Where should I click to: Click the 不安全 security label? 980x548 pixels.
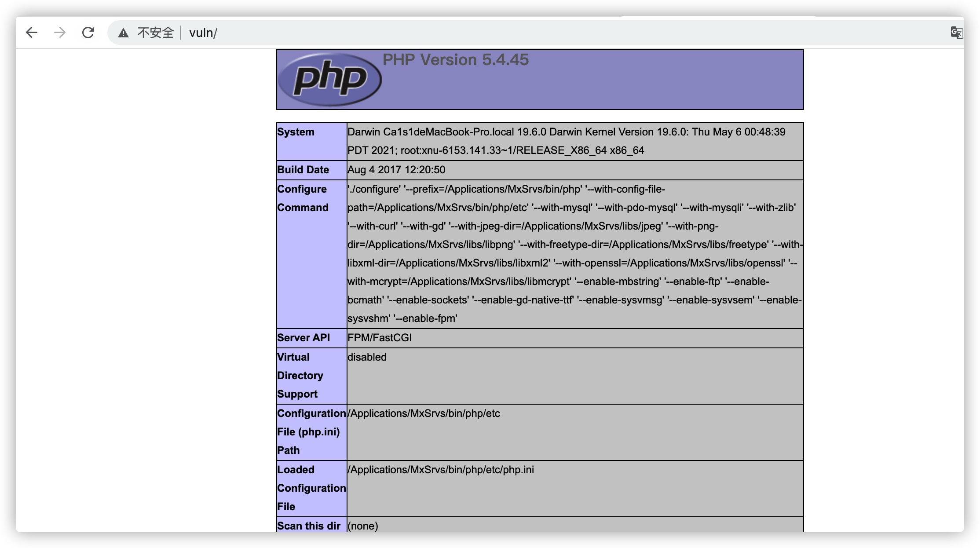(x=155, y=33)
